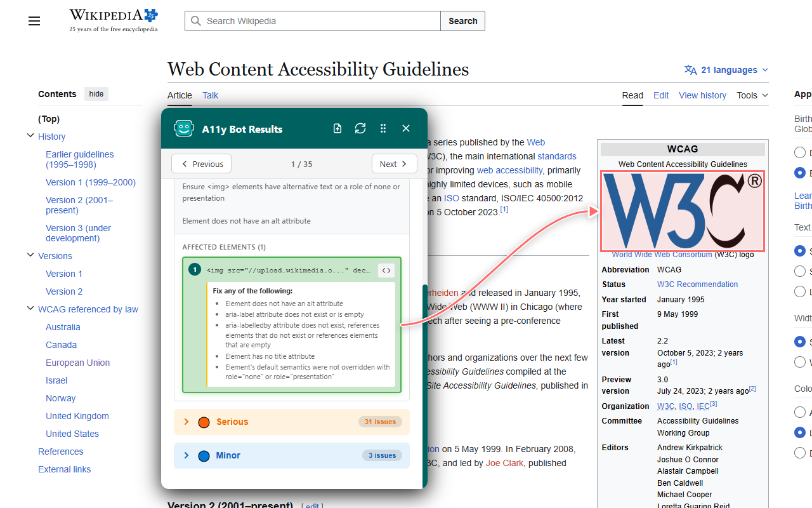Click the W3C logo image
The image size is (812, 508).
[683, 211]
